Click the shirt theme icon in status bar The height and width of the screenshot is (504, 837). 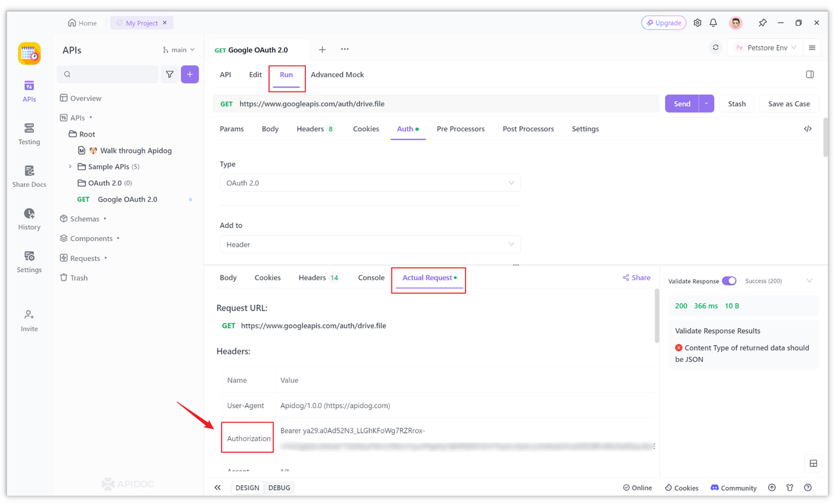[x=790, y=488]
